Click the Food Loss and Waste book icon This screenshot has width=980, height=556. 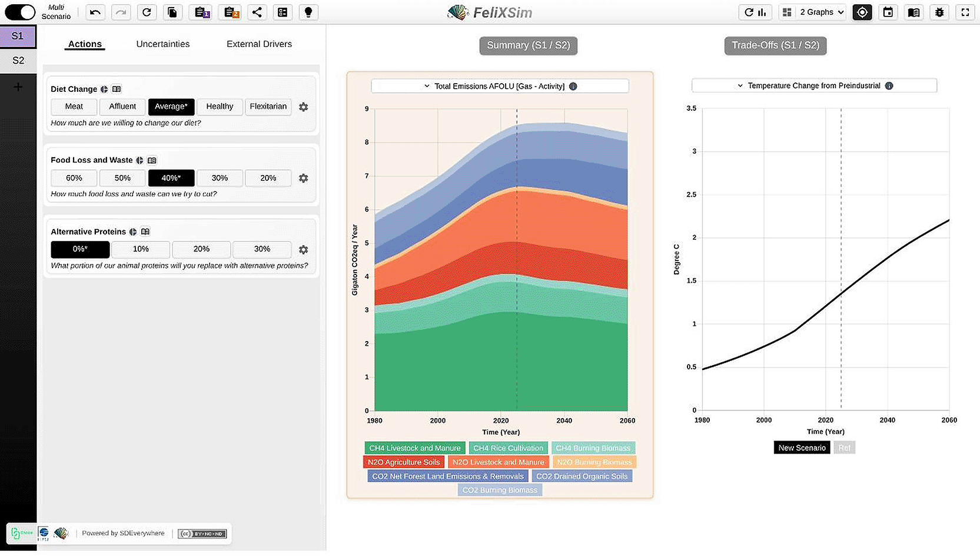click(x=152, y=160)
